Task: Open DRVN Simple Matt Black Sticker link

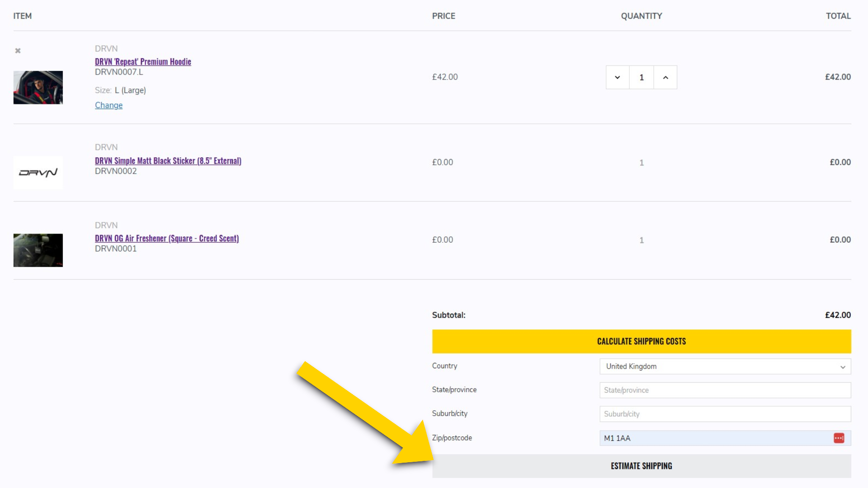Action: click(x=168, y=161)
